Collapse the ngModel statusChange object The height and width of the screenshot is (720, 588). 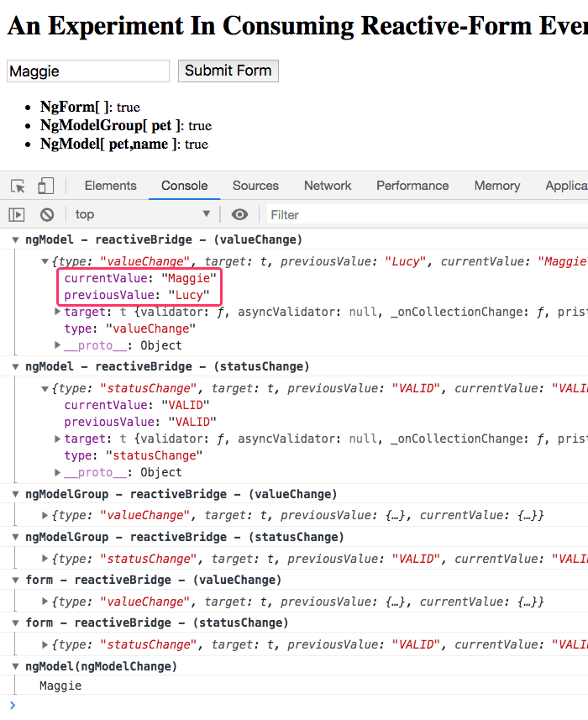point(45,388)
